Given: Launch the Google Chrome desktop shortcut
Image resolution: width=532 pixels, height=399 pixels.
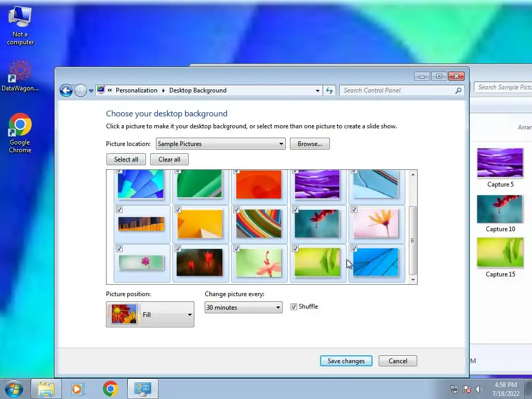Looking at the screenshot, I should (x=20, y=132).
